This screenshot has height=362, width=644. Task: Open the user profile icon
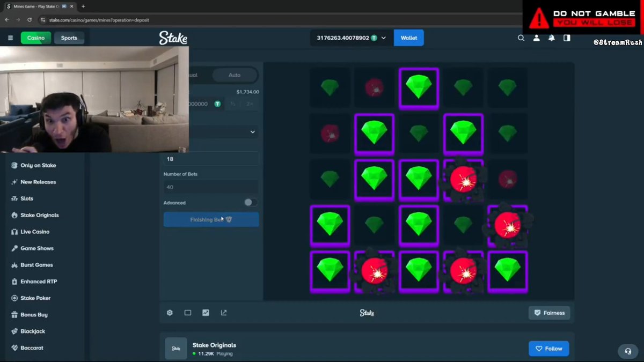point(536,38)
